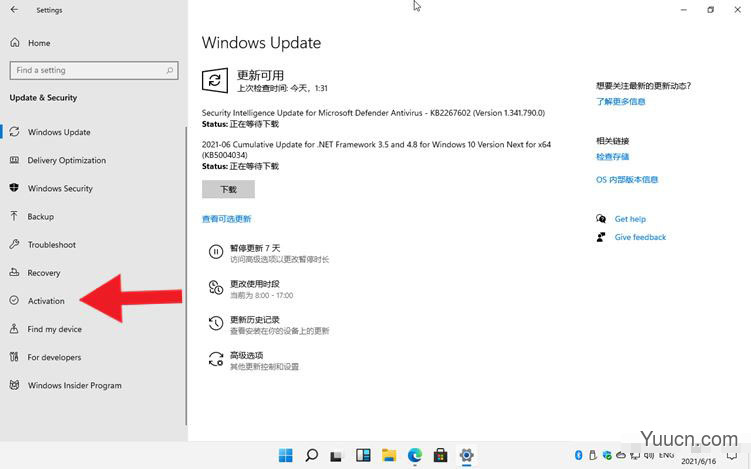Click the USB safely remove tray icon

coord(592,455)
